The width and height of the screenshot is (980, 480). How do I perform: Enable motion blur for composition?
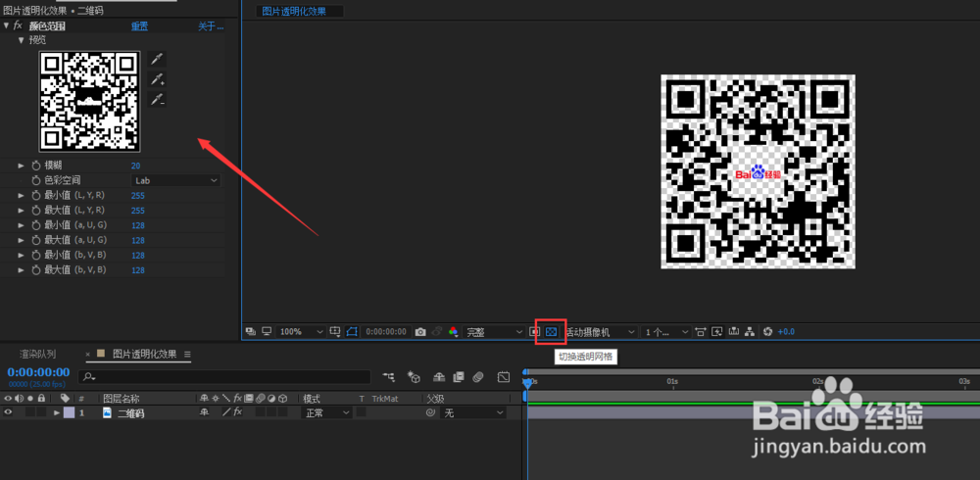coord(478,377)
